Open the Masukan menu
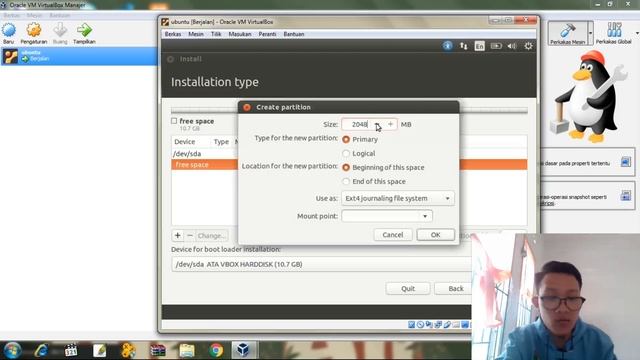 (240, 34)
